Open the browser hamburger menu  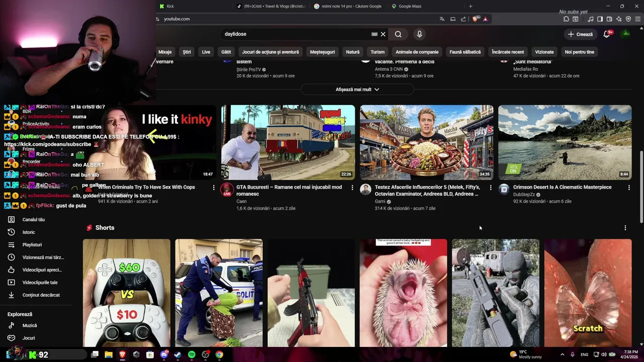(638, 19)
